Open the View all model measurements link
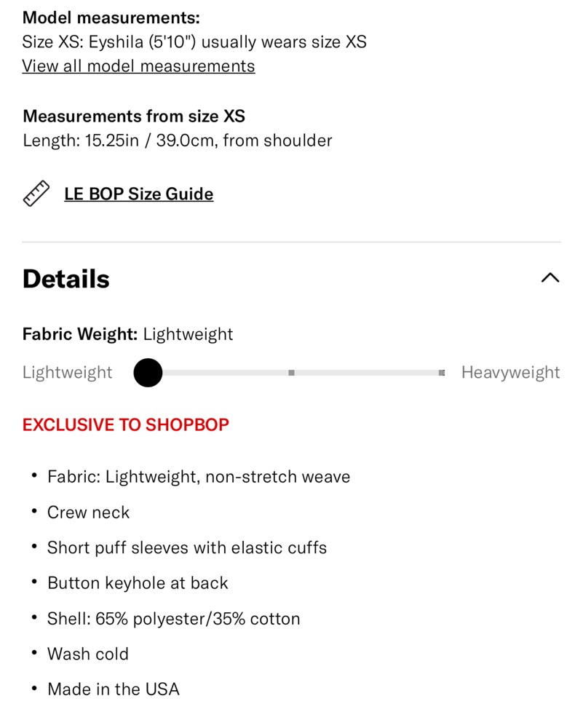This screenshot has width=583, height=728. pyautogui.click(x=138, y=66)
